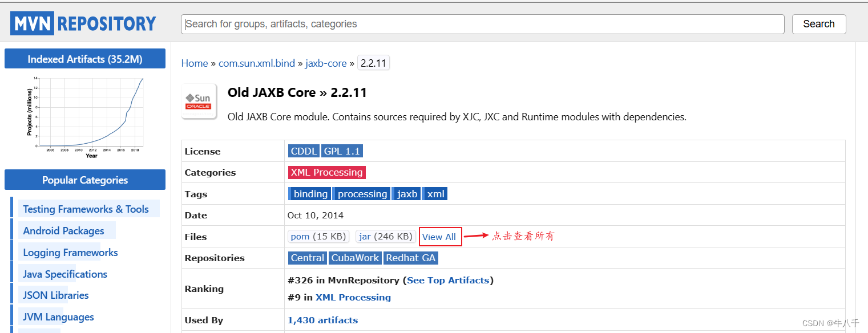Open JVM Languages category
This screenshot has height=333, width=868.
point(58,317)
